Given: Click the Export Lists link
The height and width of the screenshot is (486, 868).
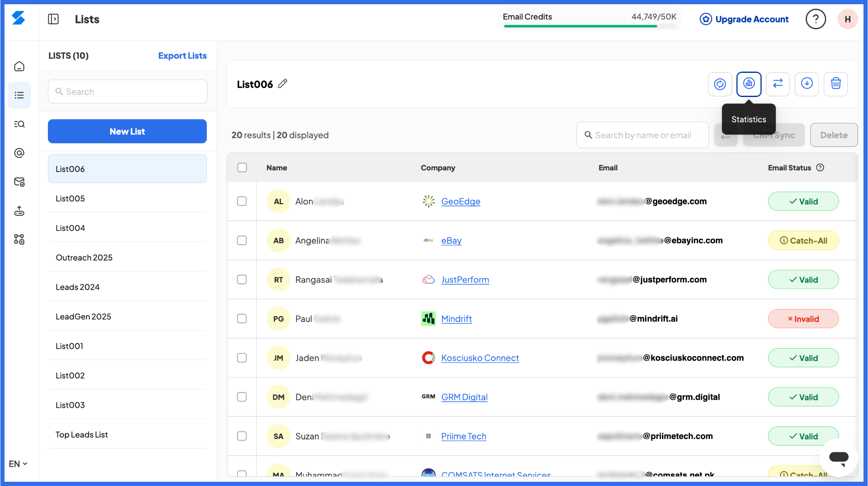Looking at the screenshot, I should tap(182, 56).
